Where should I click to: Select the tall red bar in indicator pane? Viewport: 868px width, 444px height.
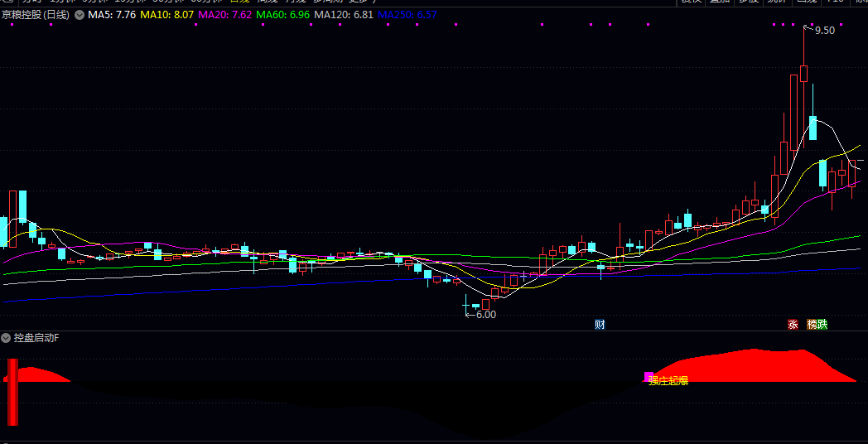pos(12,391)
